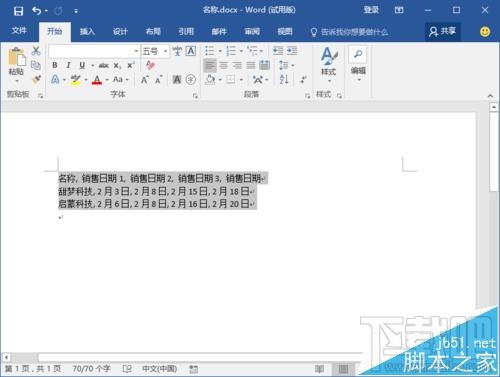Show or hide paragraph marks
500x377 pixels.
pyautogui.click(x=303, y=80)
